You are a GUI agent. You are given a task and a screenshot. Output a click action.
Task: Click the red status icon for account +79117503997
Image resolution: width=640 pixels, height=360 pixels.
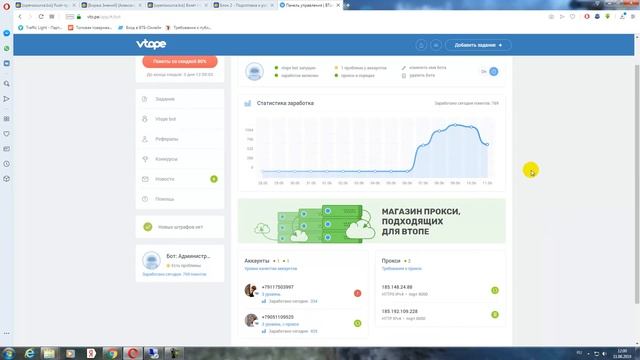(x=358, y=293)
